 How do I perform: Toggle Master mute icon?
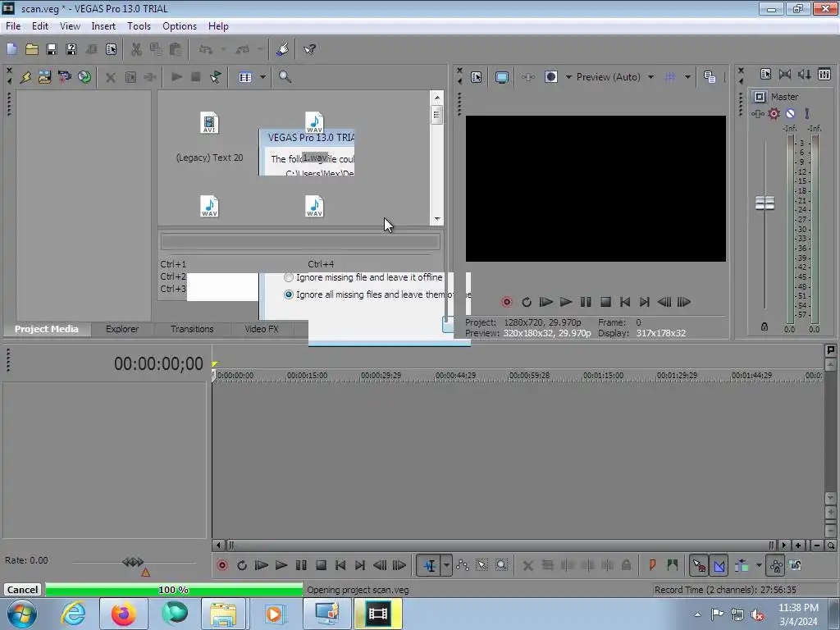pos(790,113)
